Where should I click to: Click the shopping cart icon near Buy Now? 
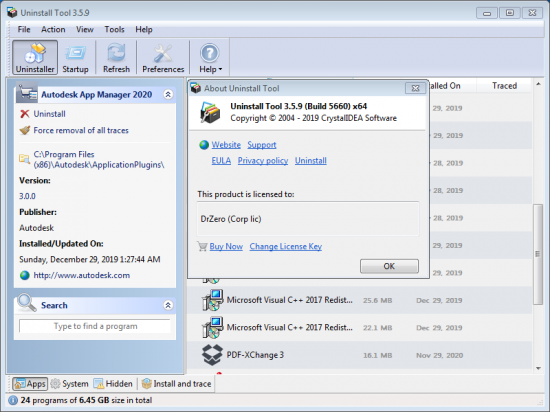[x=202, y=246]
